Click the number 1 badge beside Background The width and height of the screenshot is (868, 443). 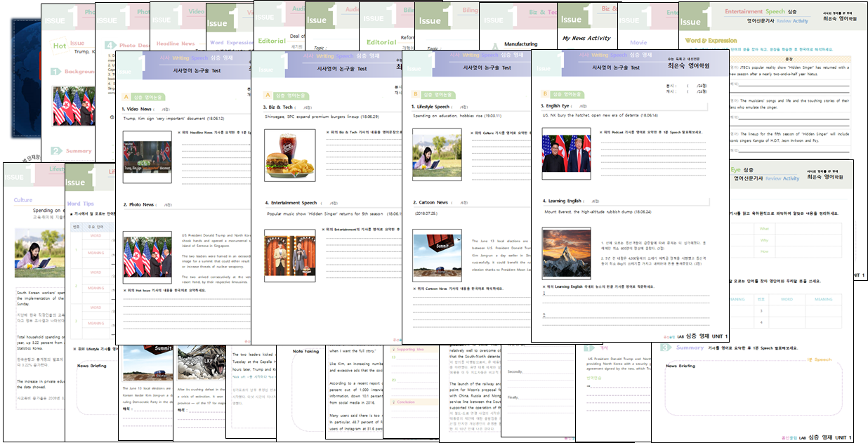coord(56,72)
